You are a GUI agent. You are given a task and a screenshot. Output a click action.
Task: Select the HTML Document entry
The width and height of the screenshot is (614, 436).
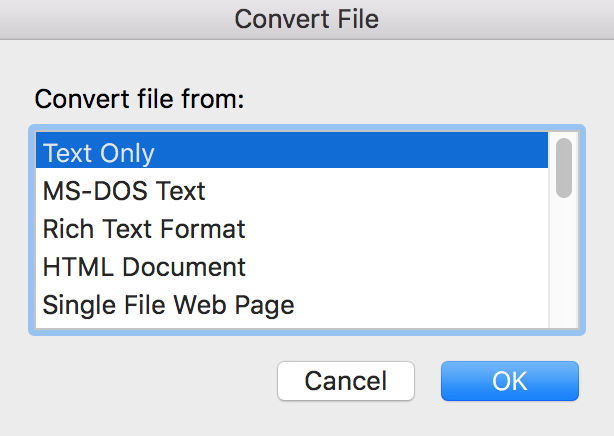coord(144,266)
